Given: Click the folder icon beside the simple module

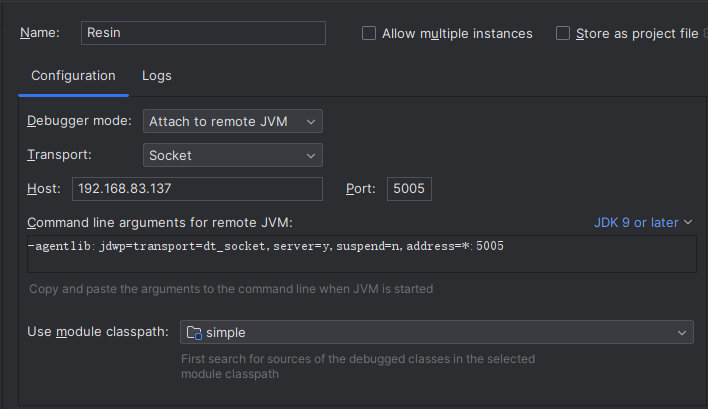Looking at the screenshot, I should (195, 332).
